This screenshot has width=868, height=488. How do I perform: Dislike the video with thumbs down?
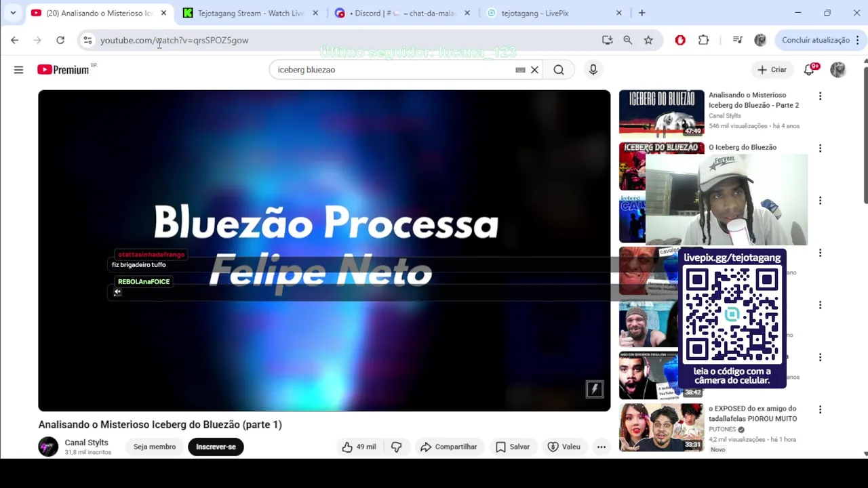pyautogui.click(x=397, y=447)
